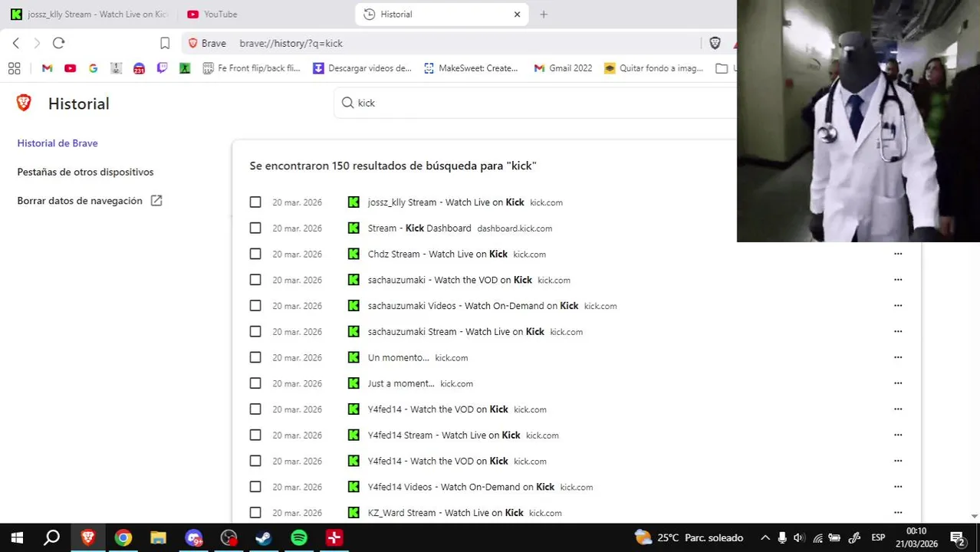Open more options for KZ_Ward Stream row
The image size is (980, 552).
click(x=898, y=513)
